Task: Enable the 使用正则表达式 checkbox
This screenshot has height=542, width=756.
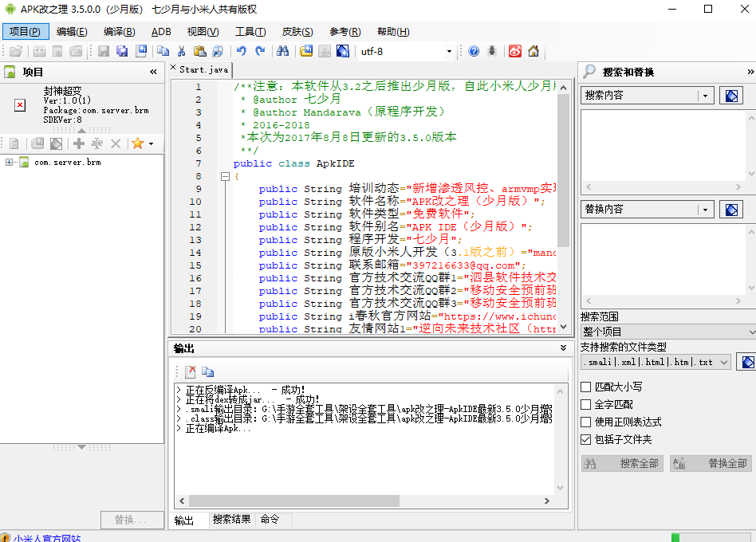Action: click(x=586, y=422)
